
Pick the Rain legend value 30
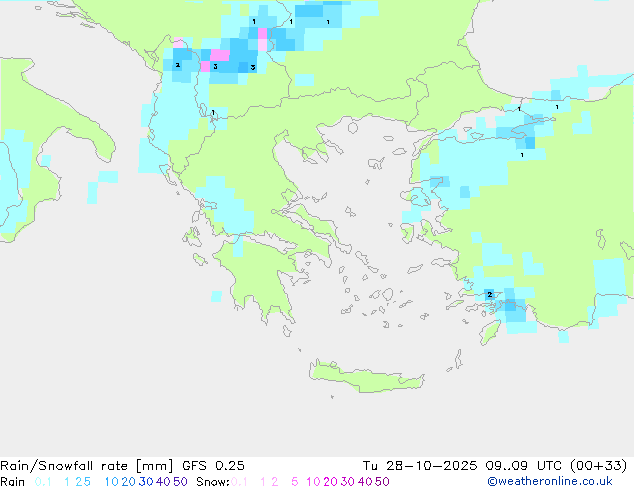pyautogui.click(x=146, y=482)
